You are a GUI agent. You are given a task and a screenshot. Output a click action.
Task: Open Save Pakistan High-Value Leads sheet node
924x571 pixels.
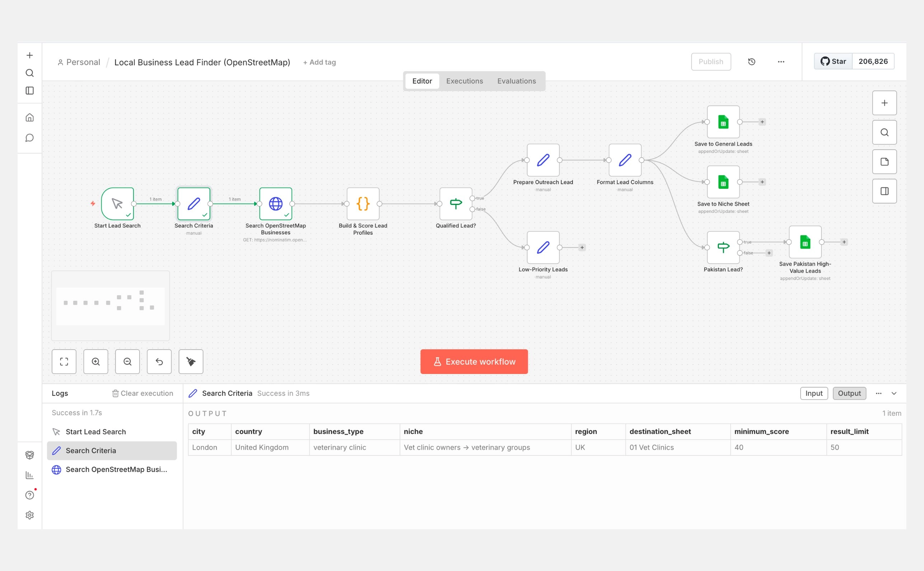805,242
